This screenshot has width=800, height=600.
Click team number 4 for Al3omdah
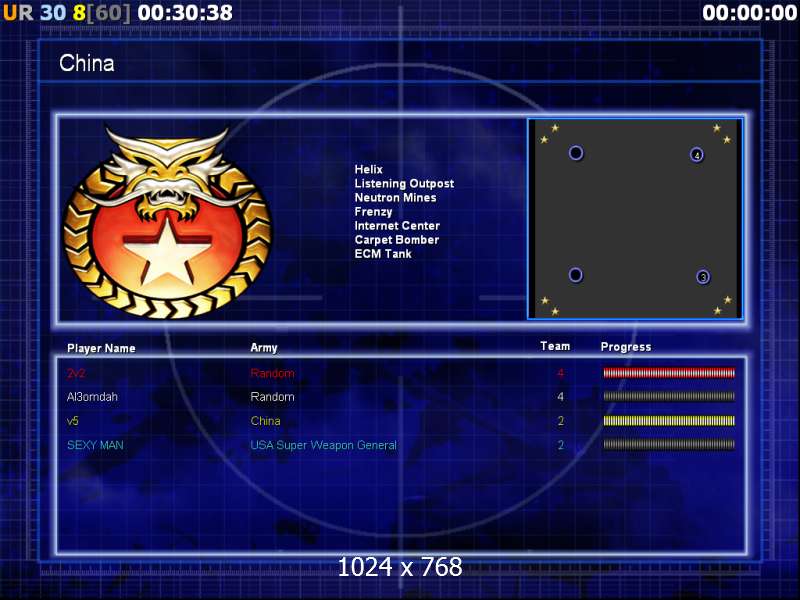[561, 397]
